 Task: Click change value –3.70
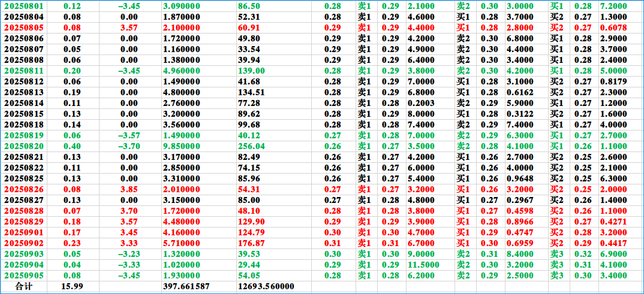(129, 146)
